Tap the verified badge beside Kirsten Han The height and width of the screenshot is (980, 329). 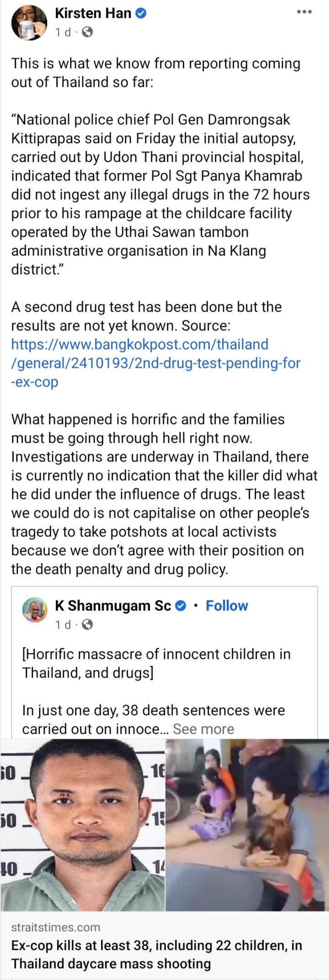click(141, 14)
